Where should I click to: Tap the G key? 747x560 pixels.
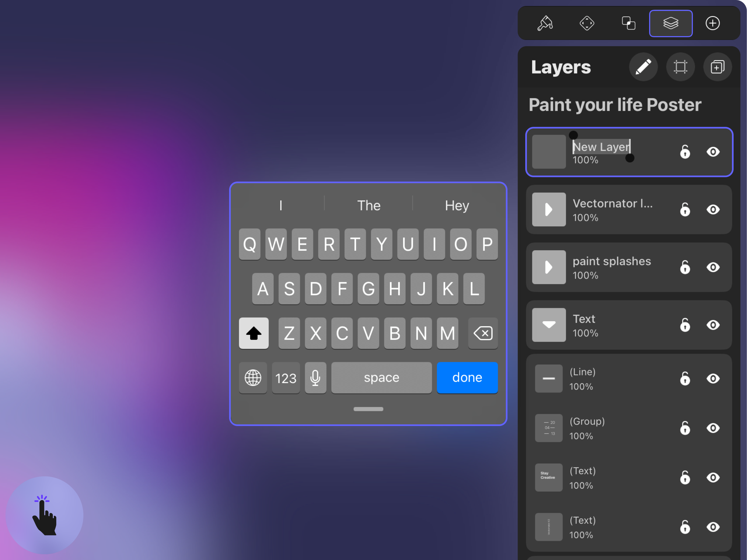(368, 289)
